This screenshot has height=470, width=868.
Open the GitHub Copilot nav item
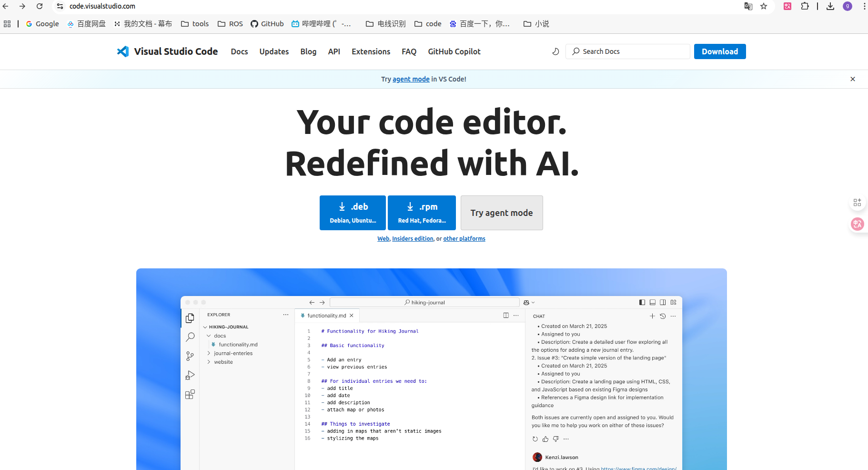(454, 51)
